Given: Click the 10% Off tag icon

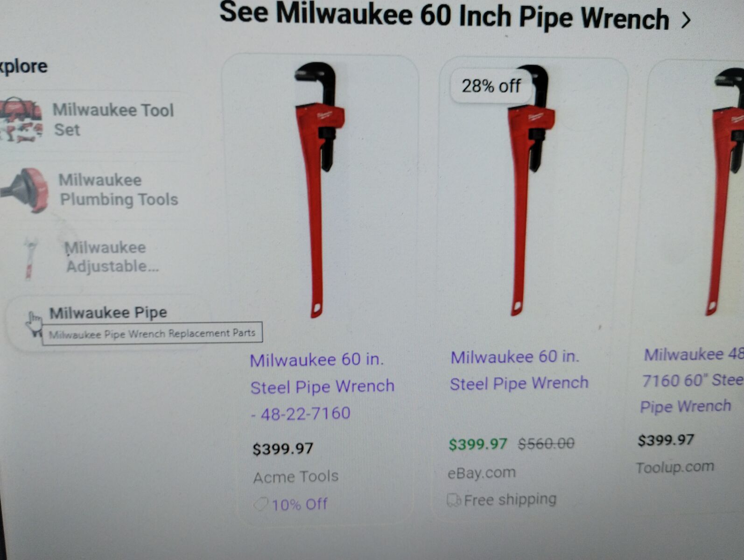Looking at the screenshot, I should pos(260,504).
